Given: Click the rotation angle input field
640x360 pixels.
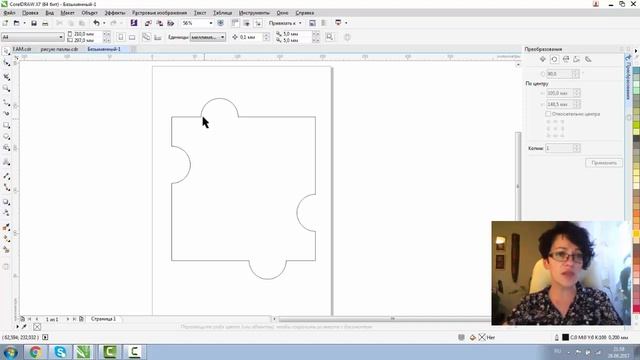Looking at the screenshot, I should pos(559,74).
